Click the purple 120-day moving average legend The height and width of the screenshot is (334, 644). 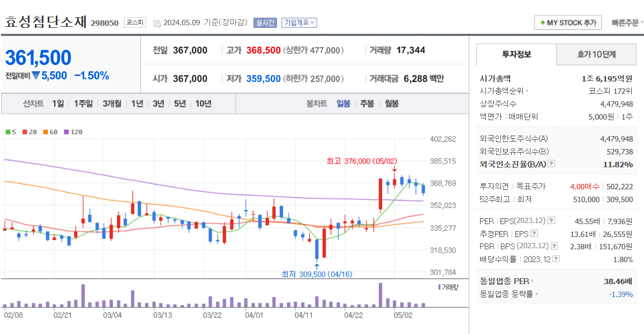click(x=73, y=132)
